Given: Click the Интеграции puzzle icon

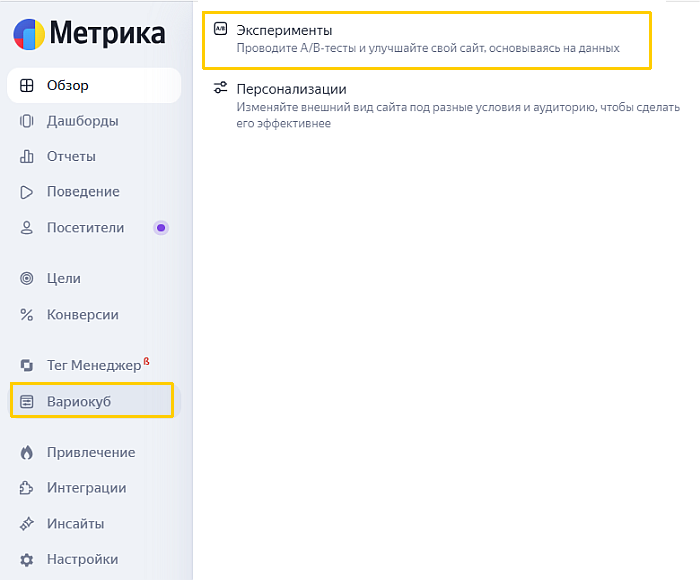Looking at the screenshot, I should pyautogui.click(x=27, y=488).
